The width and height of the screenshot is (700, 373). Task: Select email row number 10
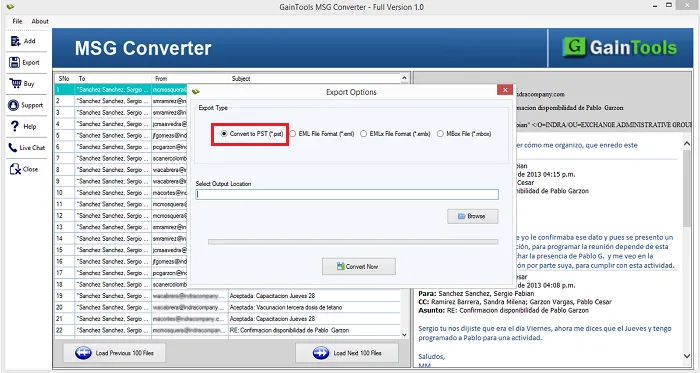point(121,193)
